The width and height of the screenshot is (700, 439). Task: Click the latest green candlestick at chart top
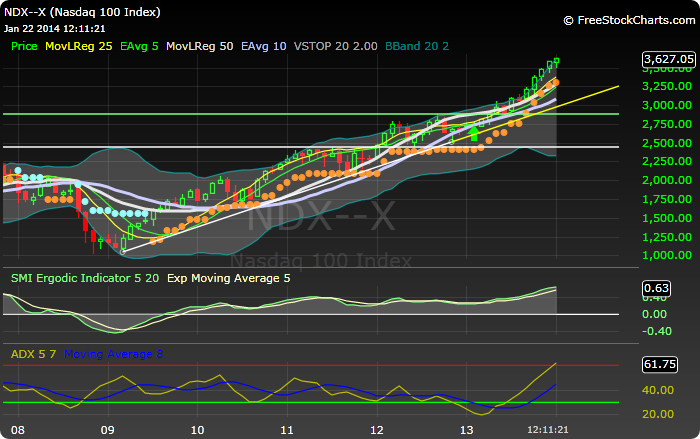[x=556, y=62]
